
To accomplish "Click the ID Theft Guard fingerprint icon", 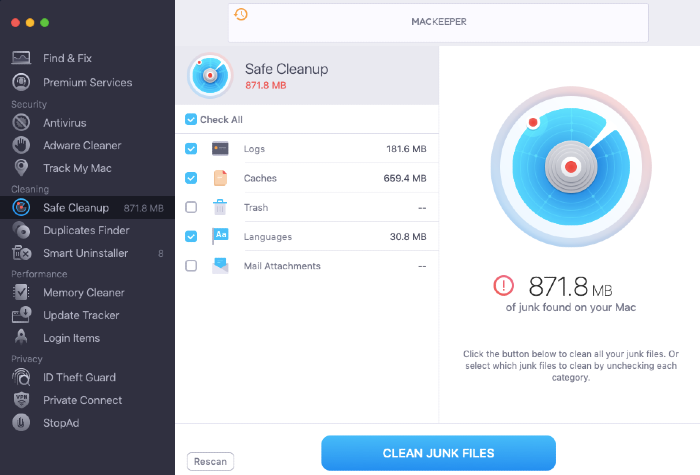I will 21,377.
